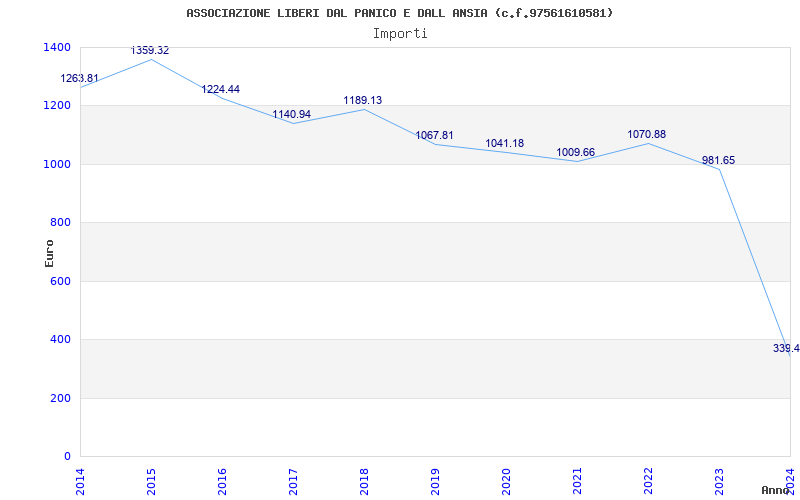Select the x-axis year 2019

pyautogui.click(x=435, y=481)
